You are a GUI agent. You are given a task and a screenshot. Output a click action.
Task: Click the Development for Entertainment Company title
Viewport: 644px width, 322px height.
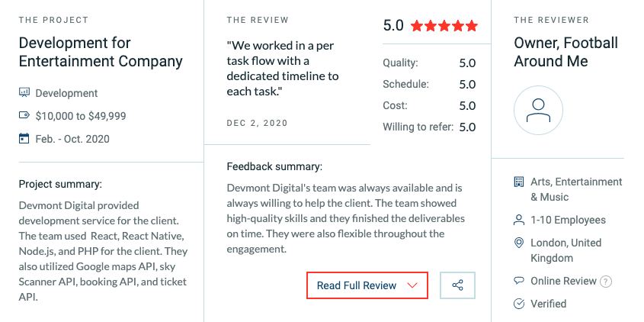coord(101,52)
